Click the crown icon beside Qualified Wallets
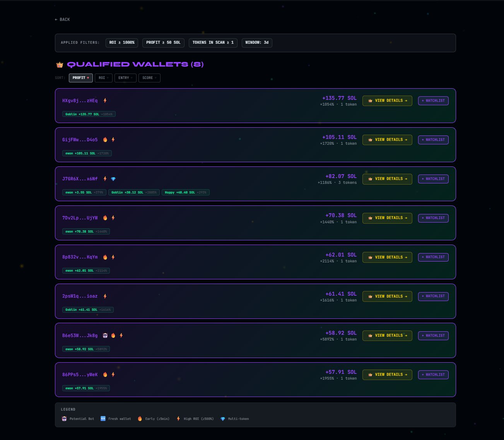504x440 pixels. 60,65
